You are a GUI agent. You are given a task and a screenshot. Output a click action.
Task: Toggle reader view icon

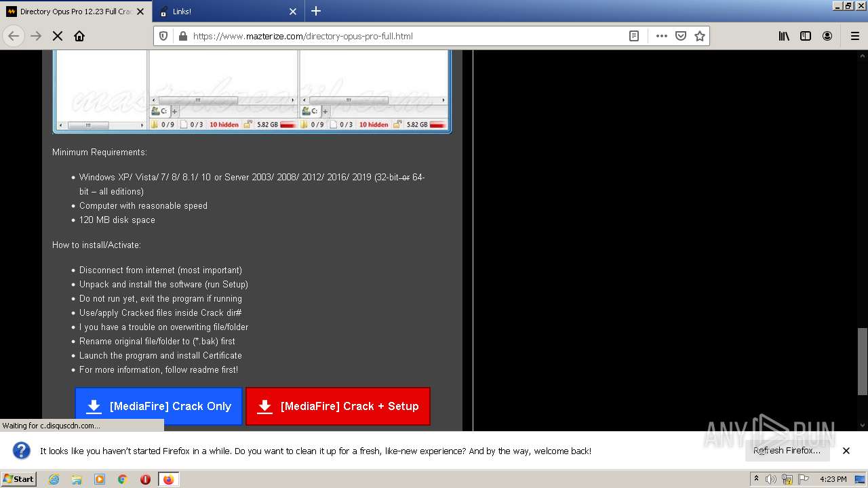point(634,36)
